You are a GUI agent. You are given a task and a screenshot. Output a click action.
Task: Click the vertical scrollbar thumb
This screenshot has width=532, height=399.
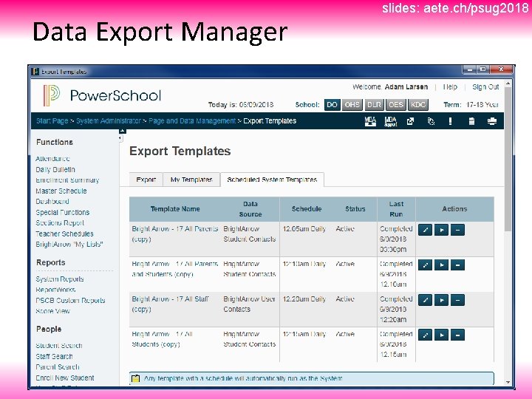pyautogui.click(x=508, y=160)
